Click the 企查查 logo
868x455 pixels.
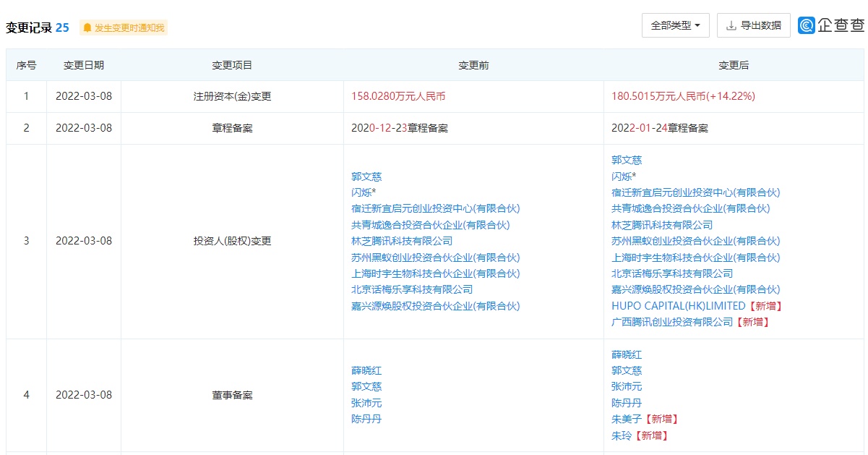tap(830, 25)
